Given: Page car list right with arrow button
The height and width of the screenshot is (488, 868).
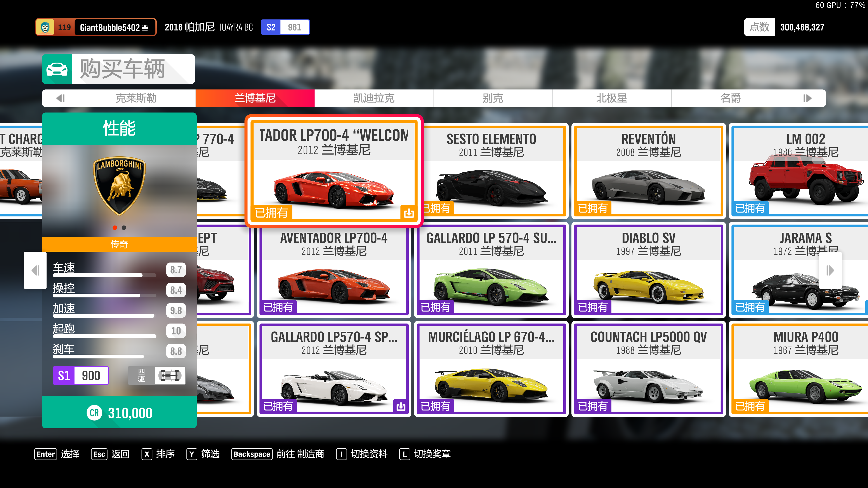Looking at the screenshot, I should [830, 270].
